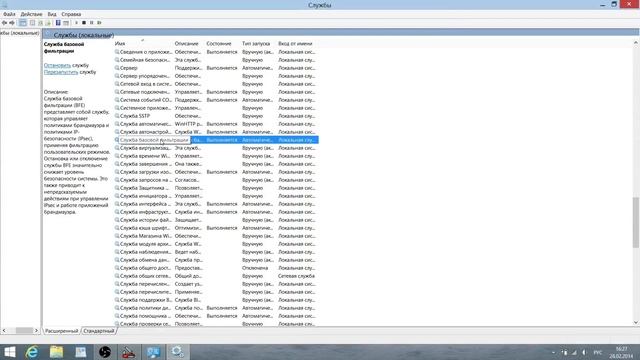Click the scroll-down arrow of services list
Viewport: 640px width, 360px height.
[x=636, y=322]
